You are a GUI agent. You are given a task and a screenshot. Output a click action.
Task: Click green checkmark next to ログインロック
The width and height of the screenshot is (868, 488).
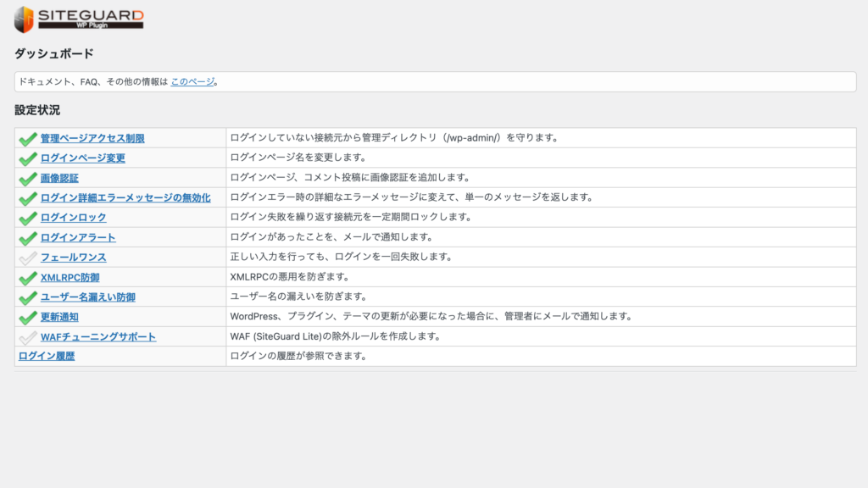(x=27, y=219)
